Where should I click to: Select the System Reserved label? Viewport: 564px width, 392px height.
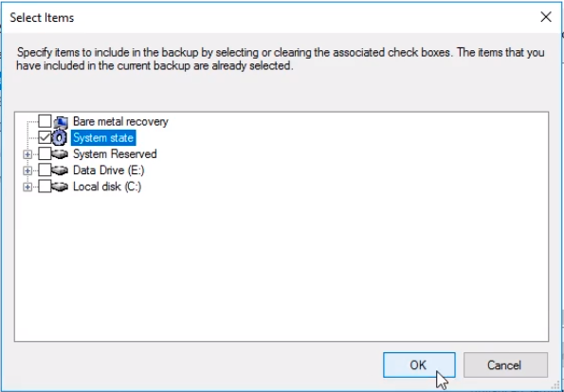115,154
